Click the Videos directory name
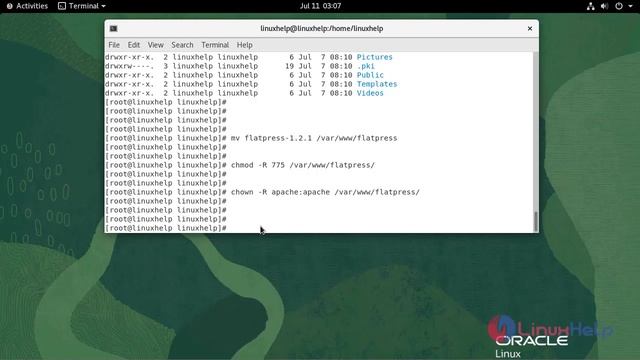The height and width of the screenshot is (360, 640). pos(370,93)
